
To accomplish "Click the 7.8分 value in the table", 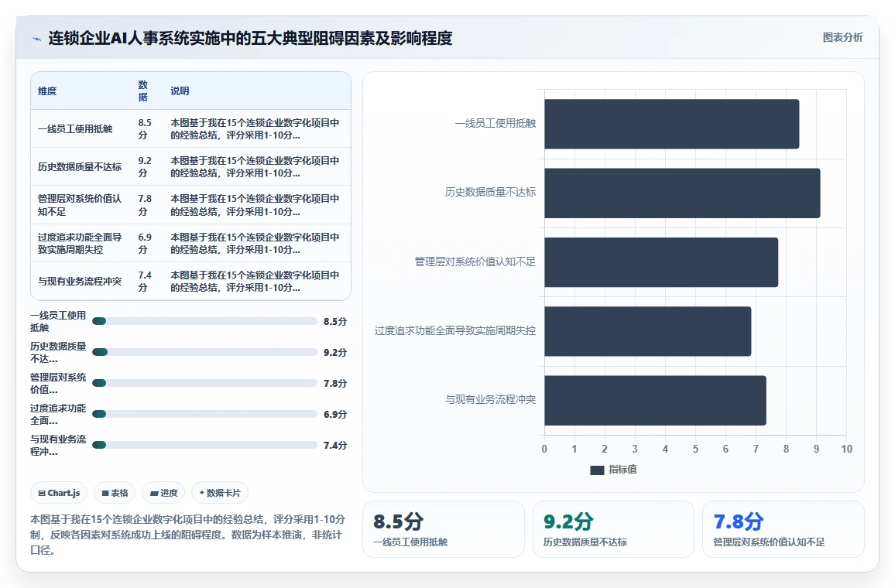I will [145, 205].
